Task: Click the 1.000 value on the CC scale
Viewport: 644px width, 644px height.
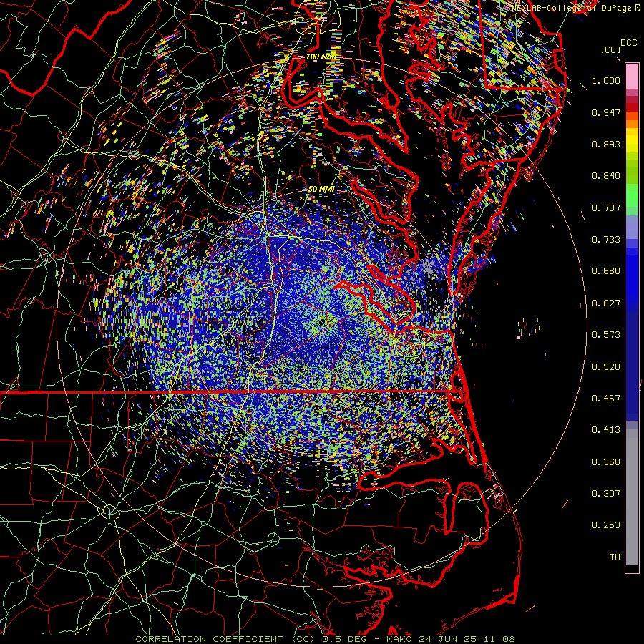Action: tap(606, 81)
